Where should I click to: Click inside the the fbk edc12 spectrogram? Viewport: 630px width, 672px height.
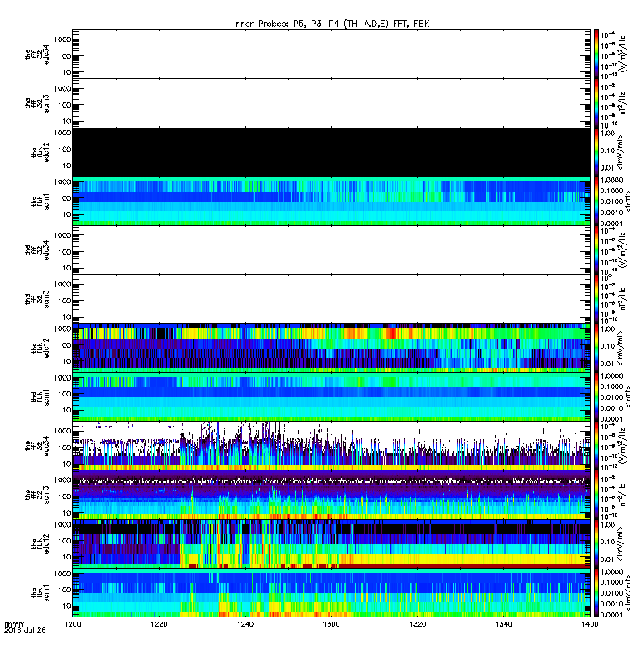[331, 543]
